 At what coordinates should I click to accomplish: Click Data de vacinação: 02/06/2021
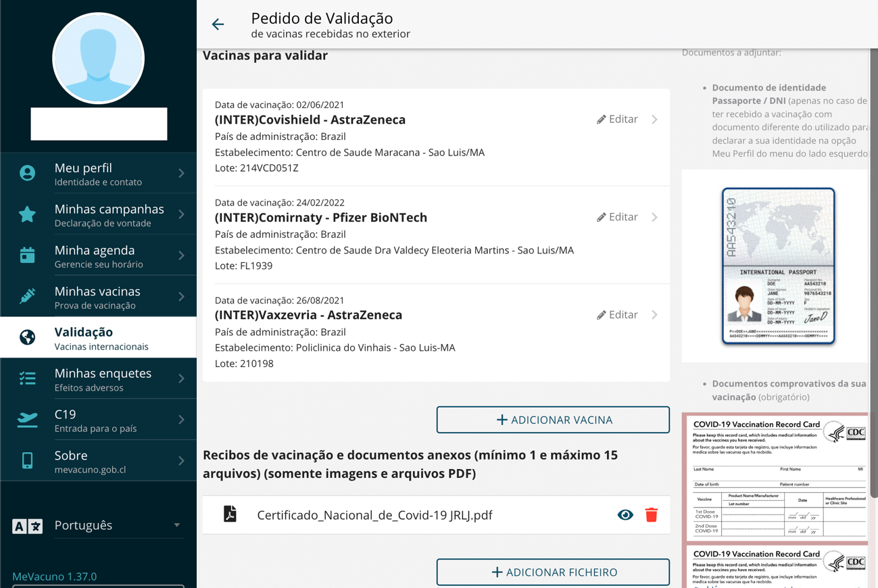280,105
